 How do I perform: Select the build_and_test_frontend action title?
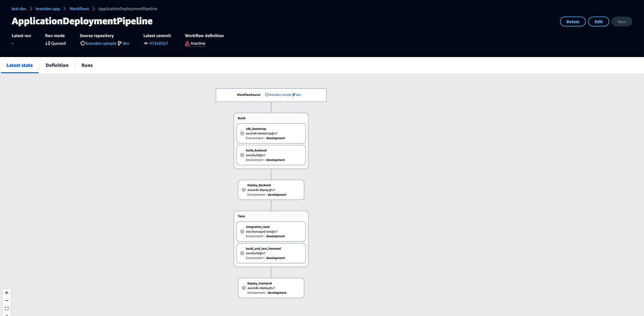pyautogui.click(x=263, y=248)
